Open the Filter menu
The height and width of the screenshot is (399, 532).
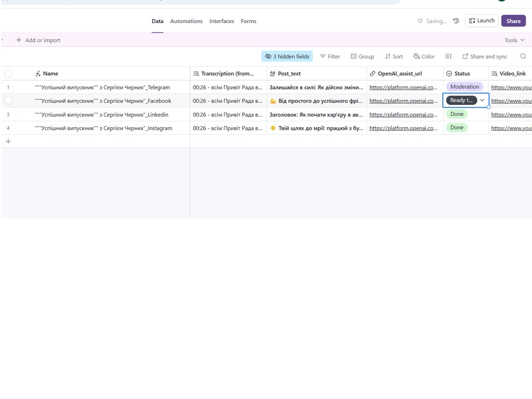point(330,56)
